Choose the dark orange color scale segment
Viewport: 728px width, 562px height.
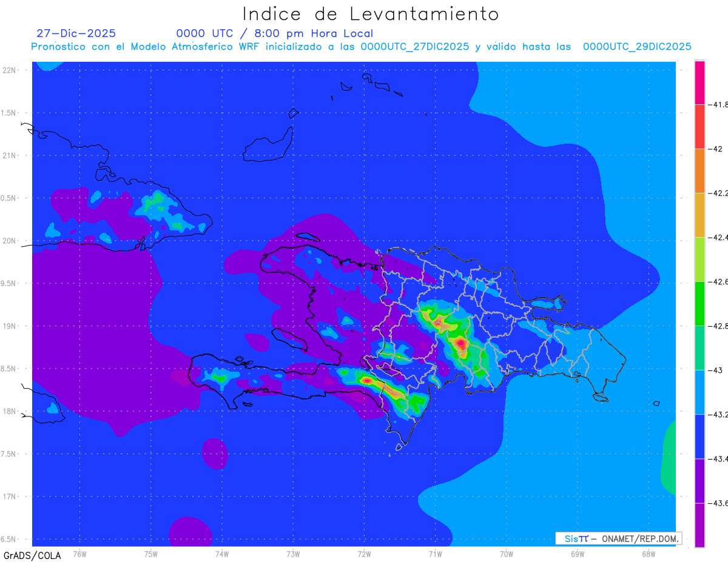(x=699, y=171)
